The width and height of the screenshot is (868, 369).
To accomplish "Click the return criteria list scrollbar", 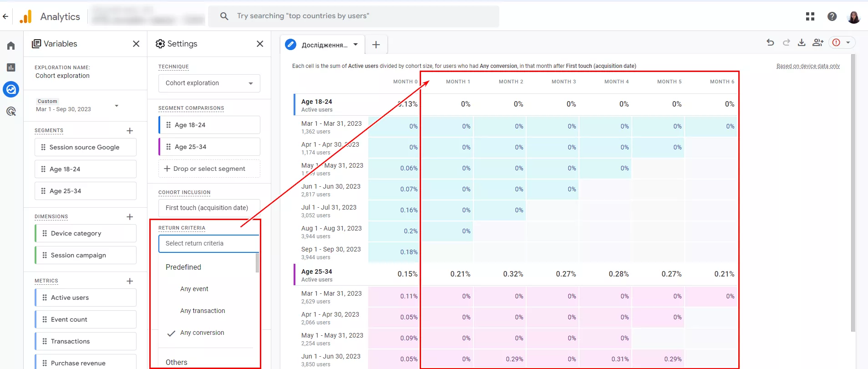I will click(x=258, y=263).
